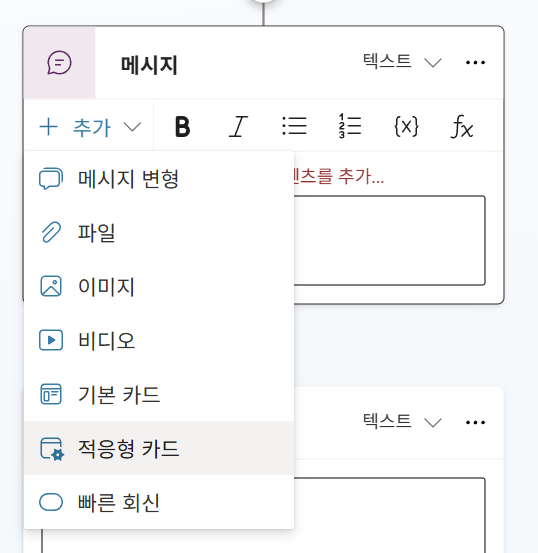This screenshot has width=538, height=553.
Task: Choose 비디오 from the add menu
Action: coord(159,340)
